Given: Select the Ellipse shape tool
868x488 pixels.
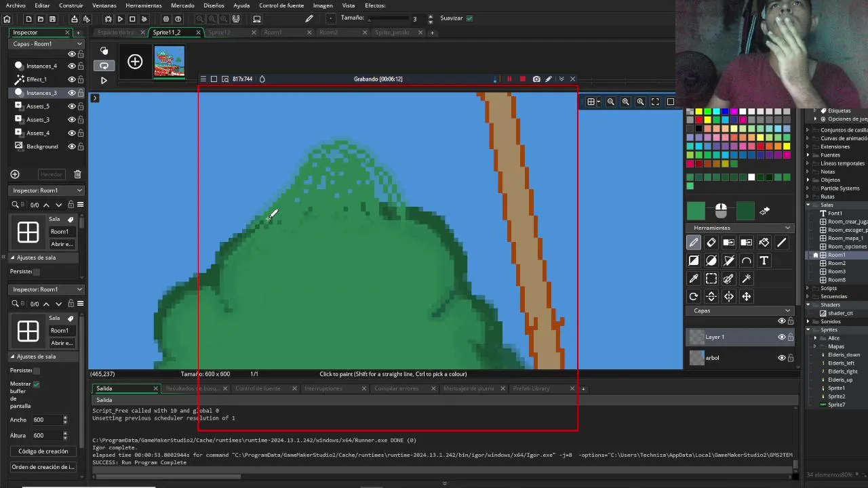Looking at the screenshot, I should click(711, 260).
